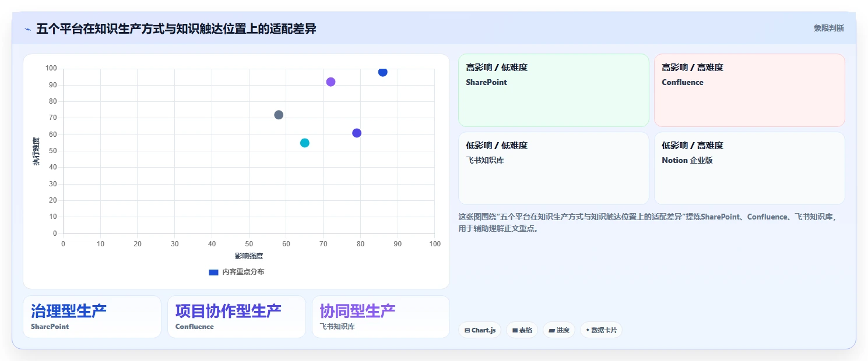Click the dark blue scatter point at top right
868x361 pixels.
[x=382, y=72]
